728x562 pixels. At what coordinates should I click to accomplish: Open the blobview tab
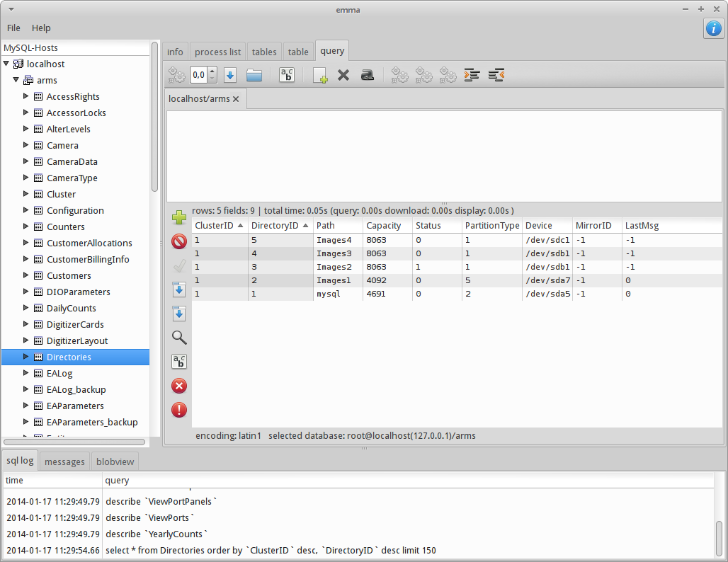[x=115, y=461]
